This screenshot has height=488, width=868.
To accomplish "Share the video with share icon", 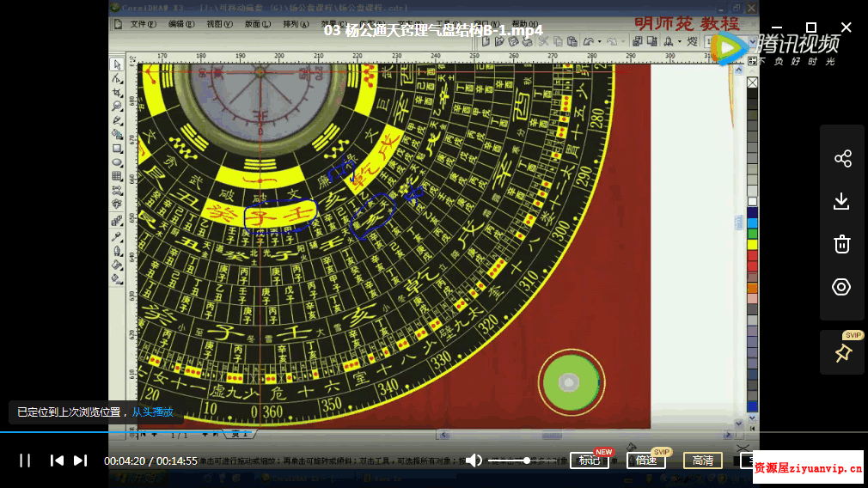I will 842,159.
